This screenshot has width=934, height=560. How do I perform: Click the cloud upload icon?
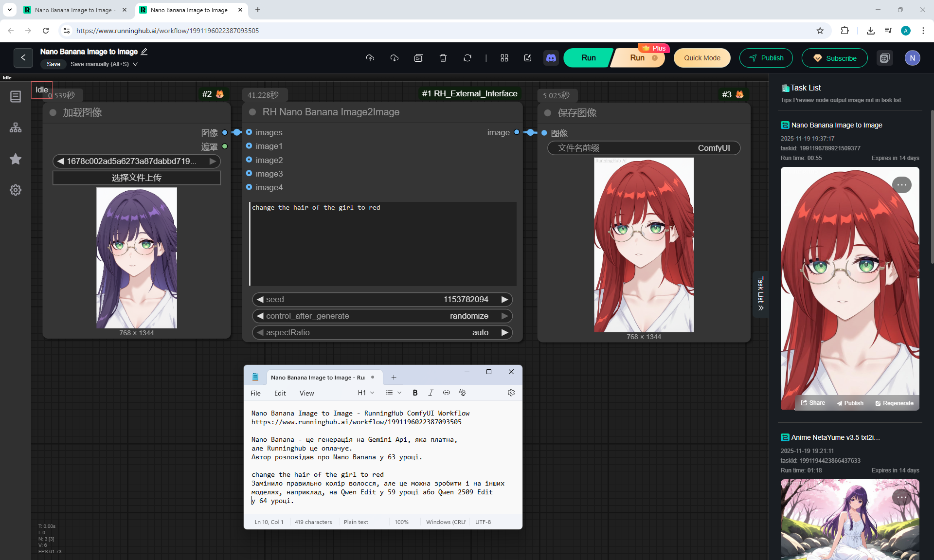click(x=370, y=58)
